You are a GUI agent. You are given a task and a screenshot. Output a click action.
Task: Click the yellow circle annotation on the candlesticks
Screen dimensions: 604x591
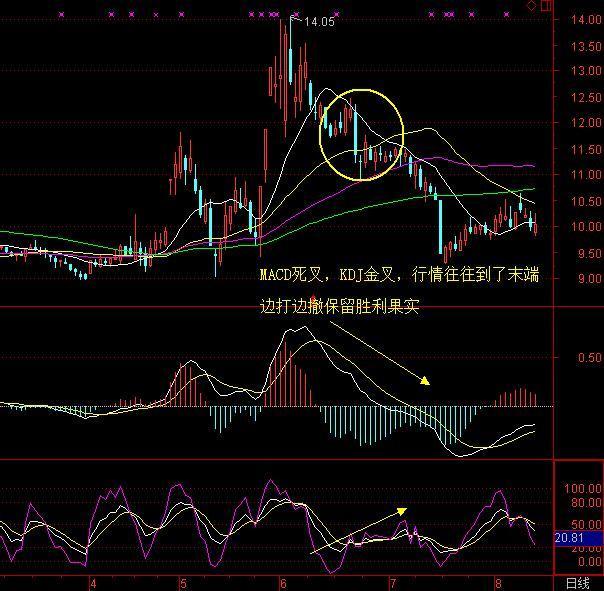tap(361, 134)
